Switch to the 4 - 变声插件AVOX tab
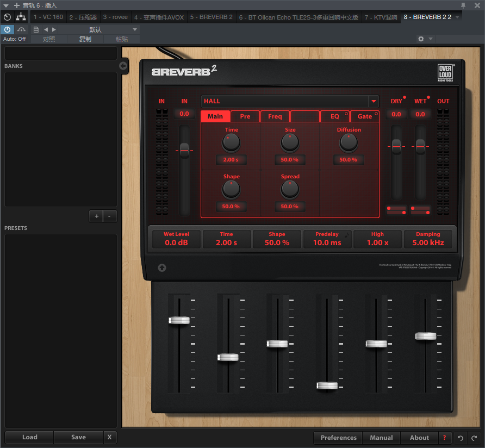485x448 pixels. click(159, 17)
